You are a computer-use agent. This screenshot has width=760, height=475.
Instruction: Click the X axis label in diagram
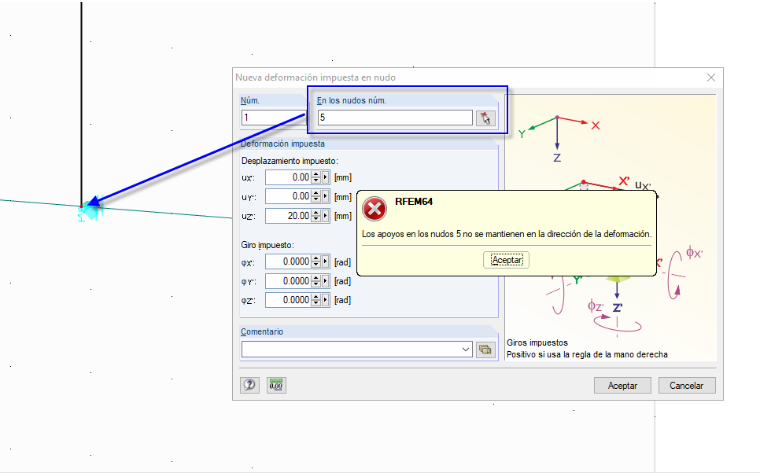596,126
